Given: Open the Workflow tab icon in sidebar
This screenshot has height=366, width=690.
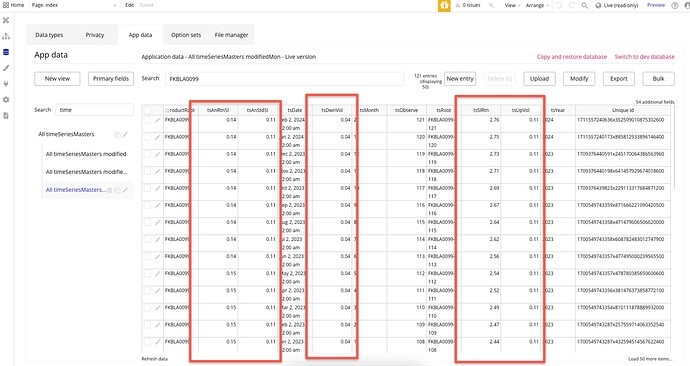Looking at the screenshot, I should (6, 36).
